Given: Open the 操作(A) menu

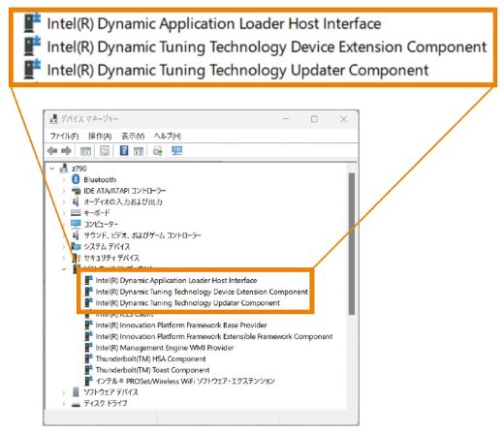Looking at the screenshot, I should click(x=100, y=136).
